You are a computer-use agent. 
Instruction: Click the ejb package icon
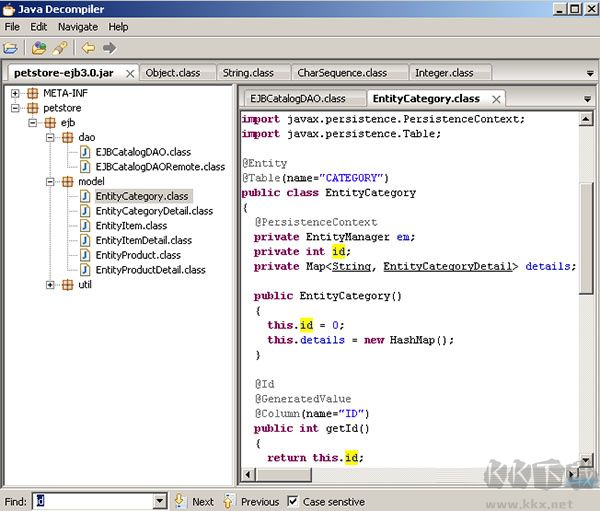[x=50, y=123]
